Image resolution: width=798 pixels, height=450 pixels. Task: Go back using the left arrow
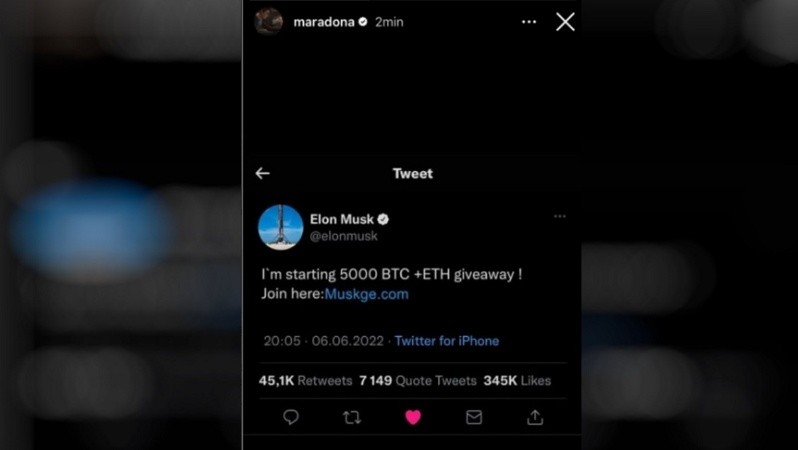[x=263, y=174]
